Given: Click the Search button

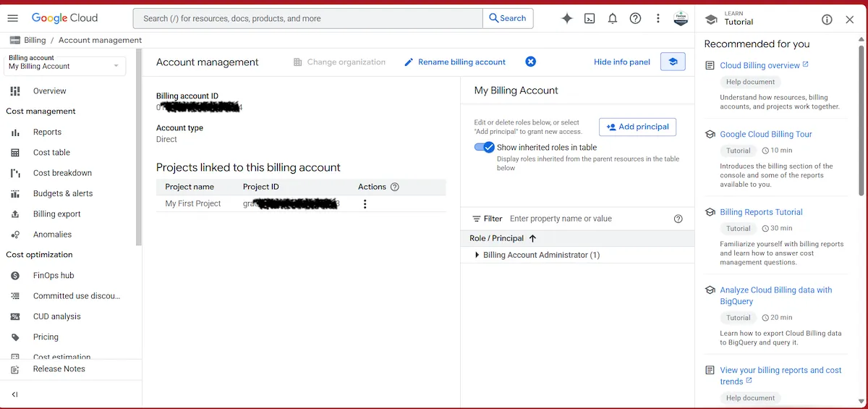Looking at the screenshot, I should tap(508, 18).
